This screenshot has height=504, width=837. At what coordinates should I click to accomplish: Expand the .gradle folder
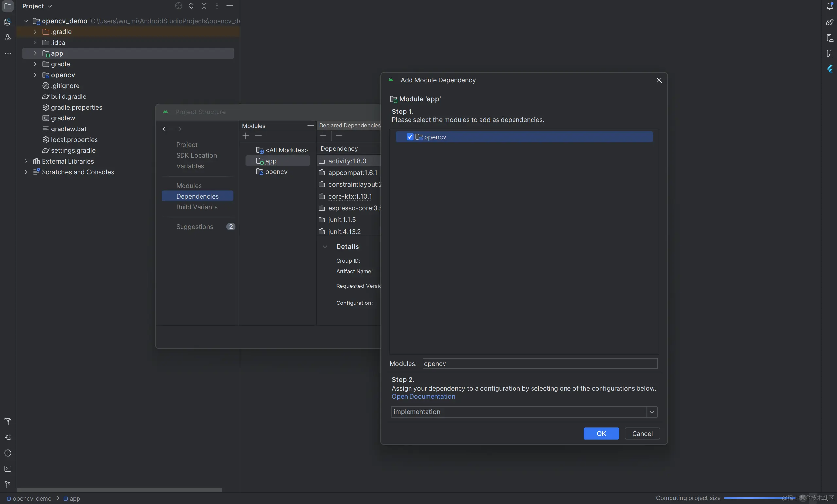pos(35,32)
